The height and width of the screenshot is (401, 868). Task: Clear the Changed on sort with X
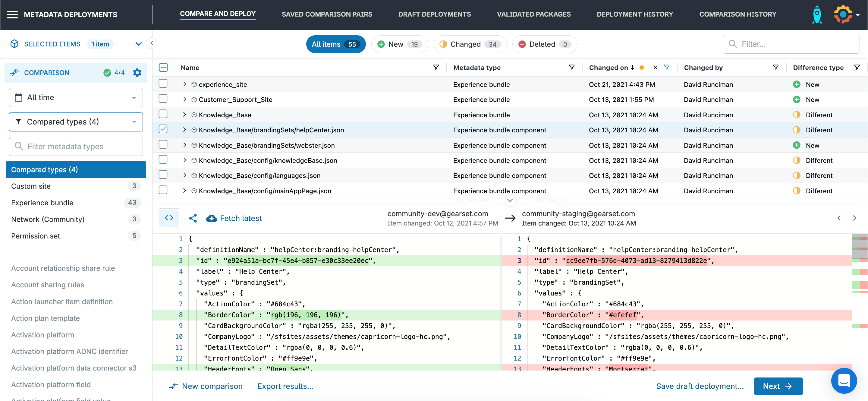pos(655,68)
